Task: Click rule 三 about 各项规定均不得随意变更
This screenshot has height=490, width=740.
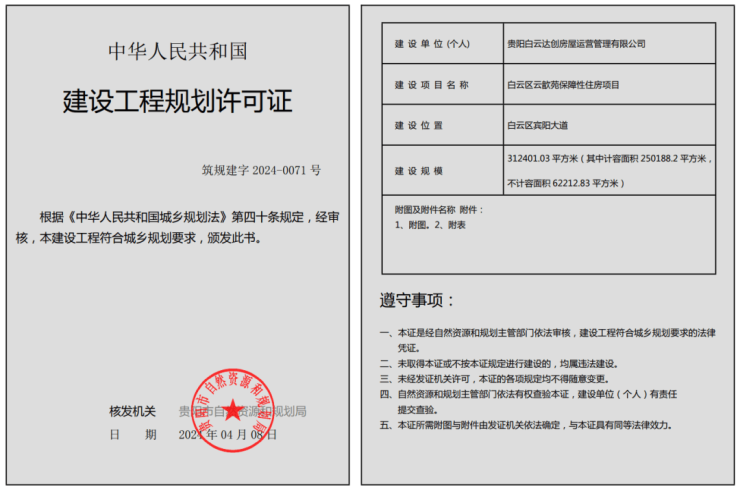Action: (494, 379)
